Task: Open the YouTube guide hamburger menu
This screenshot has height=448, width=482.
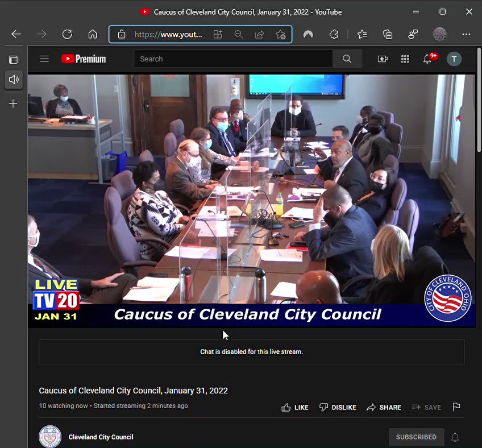Action: pyautogui.click(x=44, y=59)
